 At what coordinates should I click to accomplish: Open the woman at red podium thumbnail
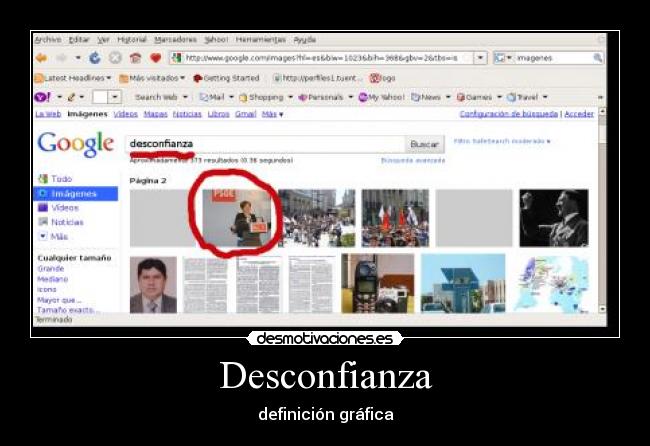237,218
